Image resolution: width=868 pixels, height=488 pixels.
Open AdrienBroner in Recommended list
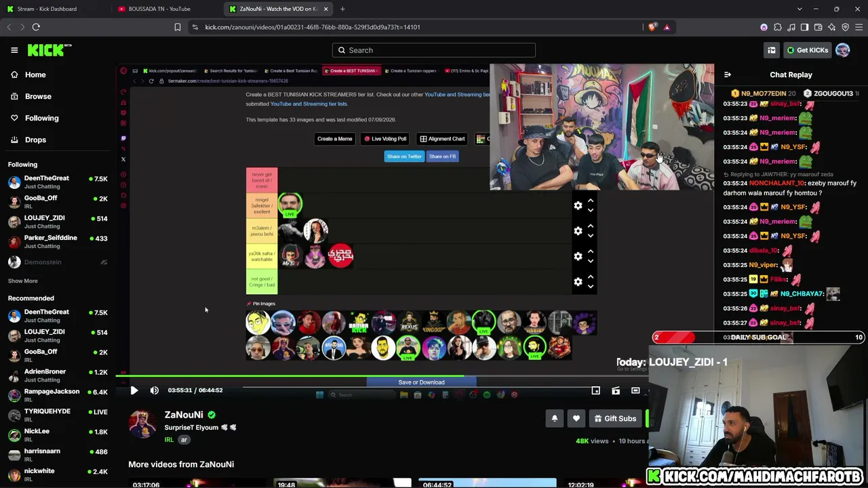click(58, 375)
